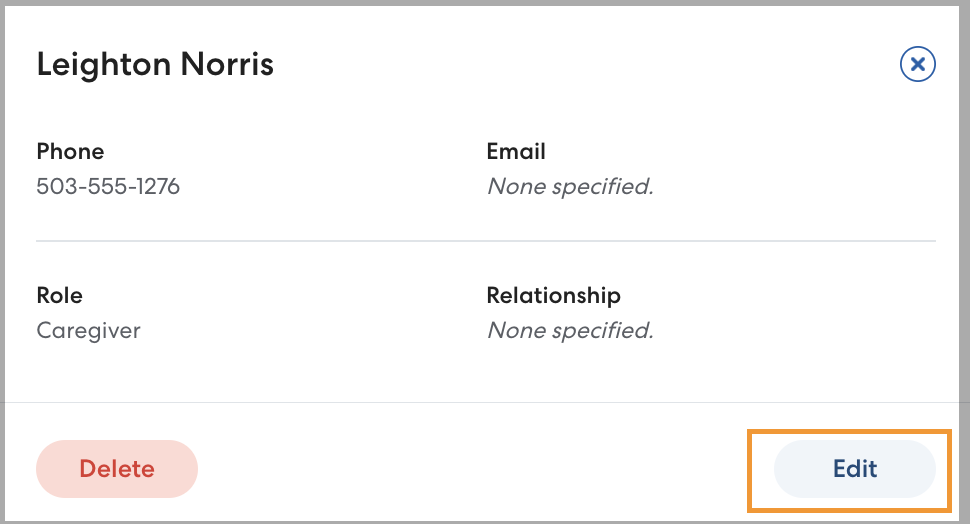Image resolution: width=970 pixels, height=524 pixels.
Task: Click the Leighton Norris heading
Action: coord(155,65)
